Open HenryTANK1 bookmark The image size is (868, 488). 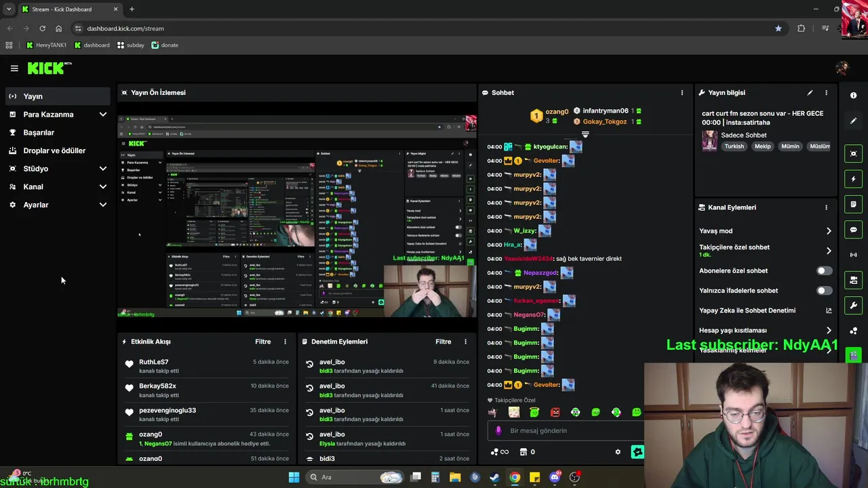click(x=46, y=45)
